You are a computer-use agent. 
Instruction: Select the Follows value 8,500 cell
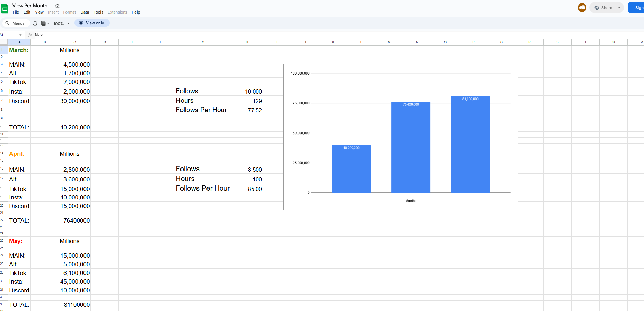pos(247,169)
